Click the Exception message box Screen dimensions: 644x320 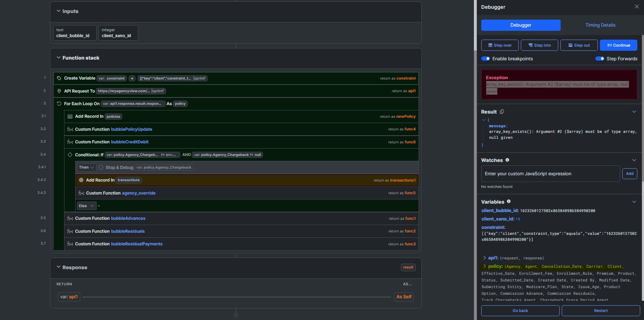[x=559, y=84]
